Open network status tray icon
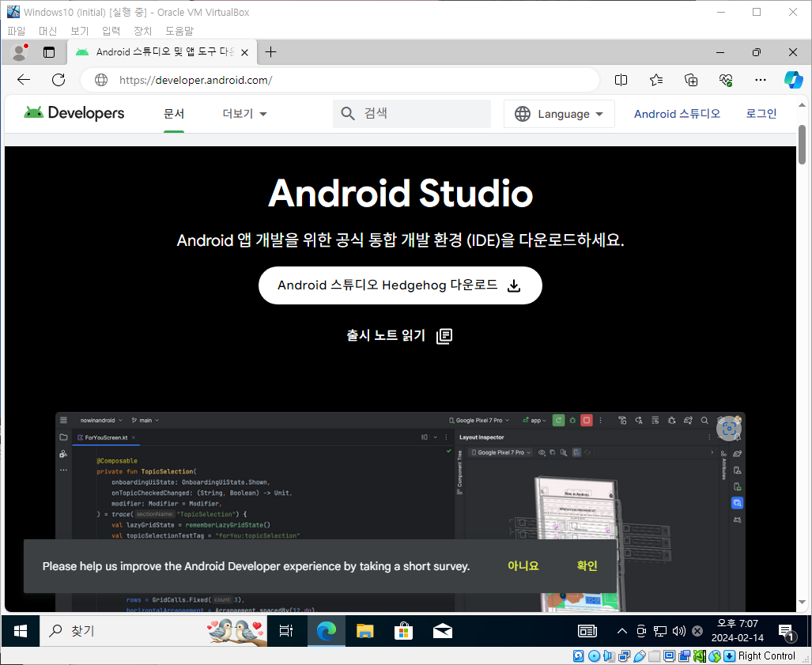The height and width of the screenshot is (665, 812). (x=659, y=631)
